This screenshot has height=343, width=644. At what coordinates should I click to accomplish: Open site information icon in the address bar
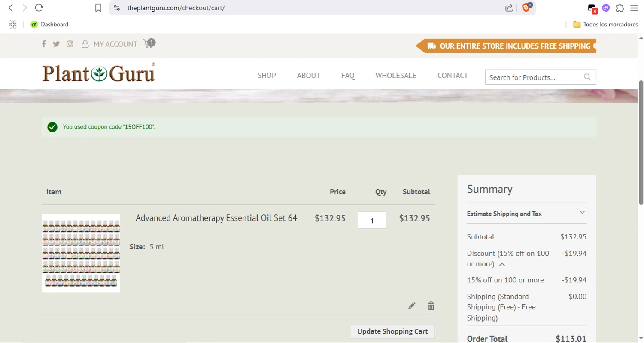click(x=117, y=8)
